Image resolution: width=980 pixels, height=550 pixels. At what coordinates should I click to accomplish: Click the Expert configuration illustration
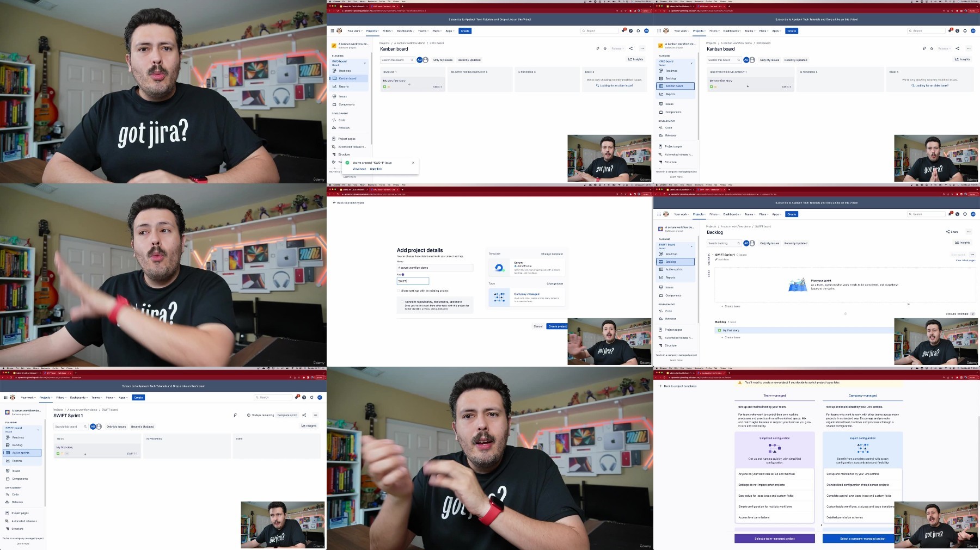tap(862, 448)
